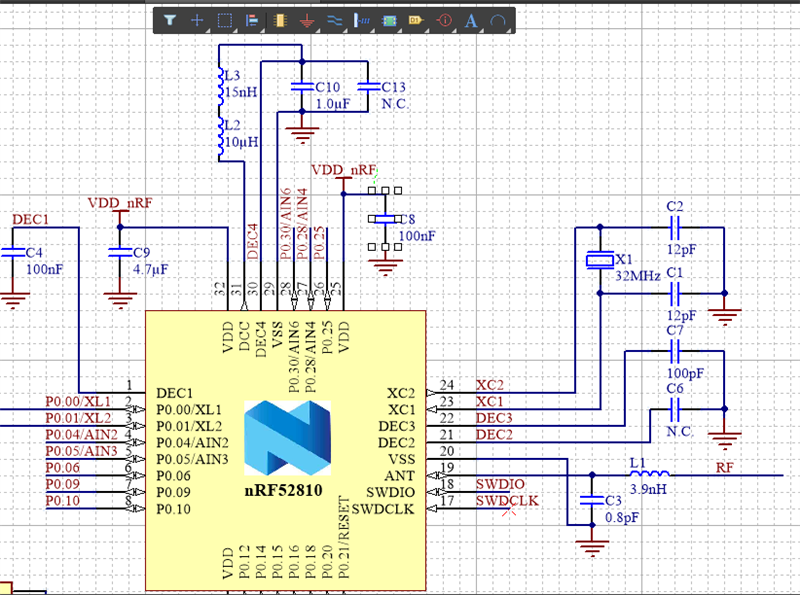The image size is (800, 595).
Task: Click the 0.8pF value of C3
Action: (x=622, y=517)
